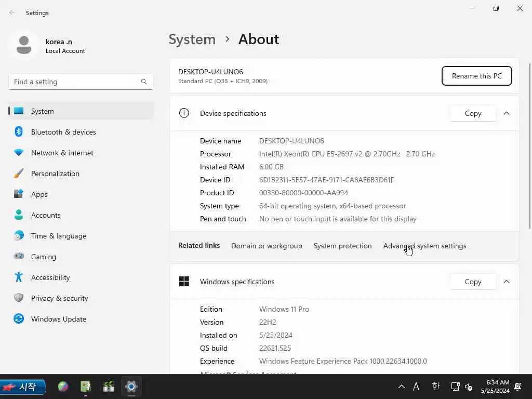Click the Installed RAM value 6.00 GB
Screen dimensions: 532x399
click(271, 167)
